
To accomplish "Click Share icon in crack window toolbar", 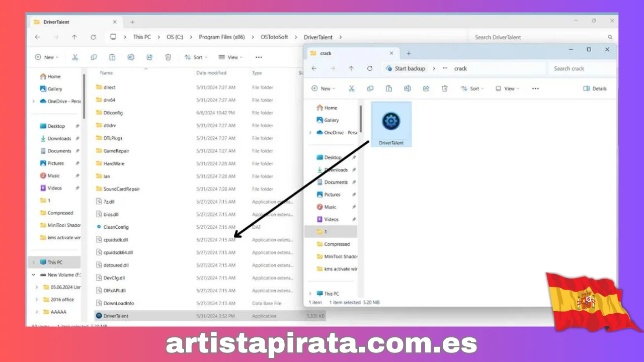I will (426, 88).
